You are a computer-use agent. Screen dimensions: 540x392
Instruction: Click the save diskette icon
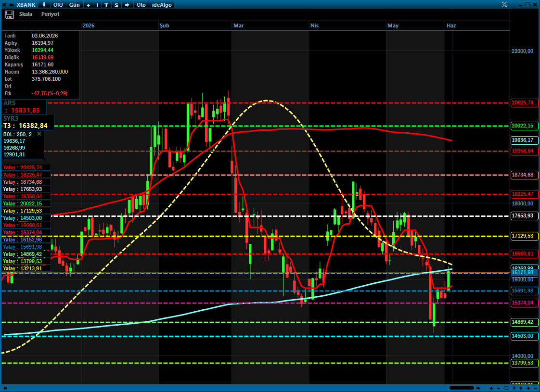pyautogui.click(x=9, y=14)
